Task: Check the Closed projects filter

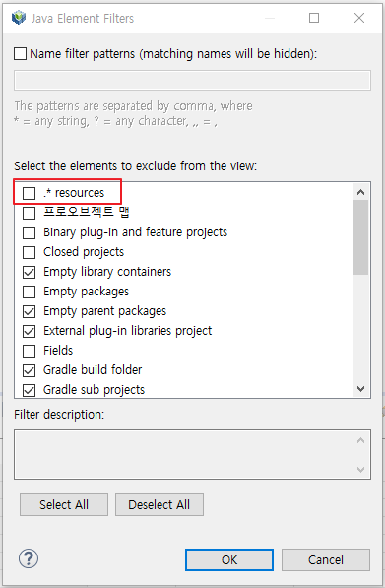Action: coord(29,252)
